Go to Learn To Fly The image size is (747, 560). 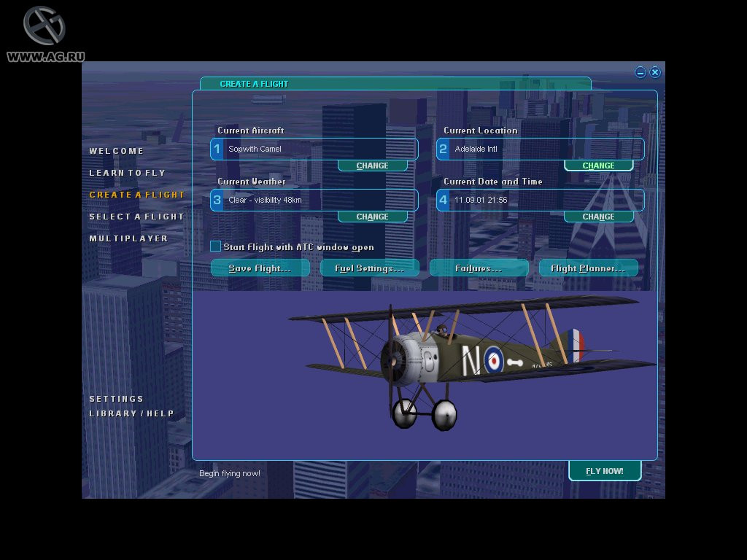tap(127, 173)
